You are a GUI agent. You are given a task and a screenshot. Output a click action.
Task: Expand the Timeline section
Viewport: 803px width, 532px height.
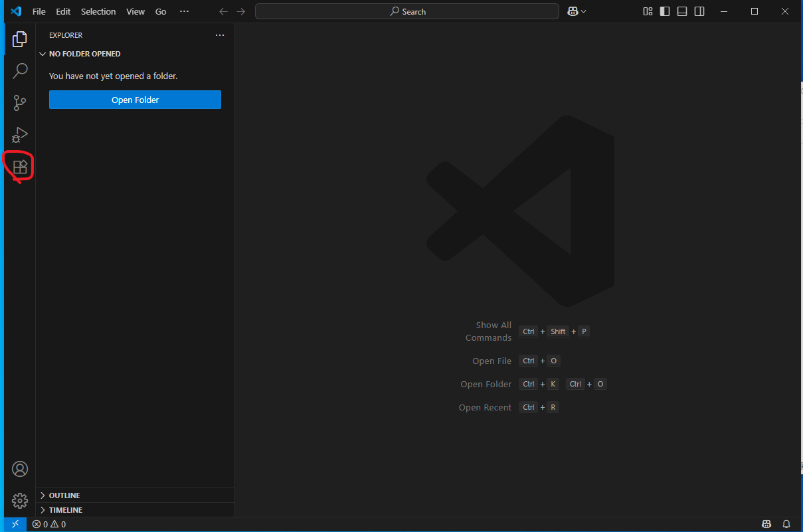pos(135,510)
